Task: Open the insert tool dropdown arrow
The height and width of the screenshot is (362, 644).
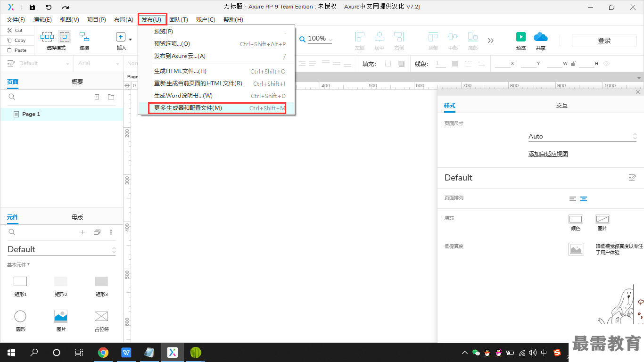Action: 130,39
